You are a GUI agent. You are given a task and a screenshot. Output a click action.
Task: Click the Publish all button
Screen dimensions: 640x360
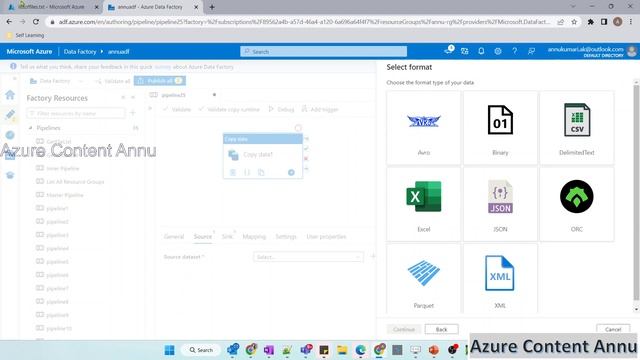160,81
